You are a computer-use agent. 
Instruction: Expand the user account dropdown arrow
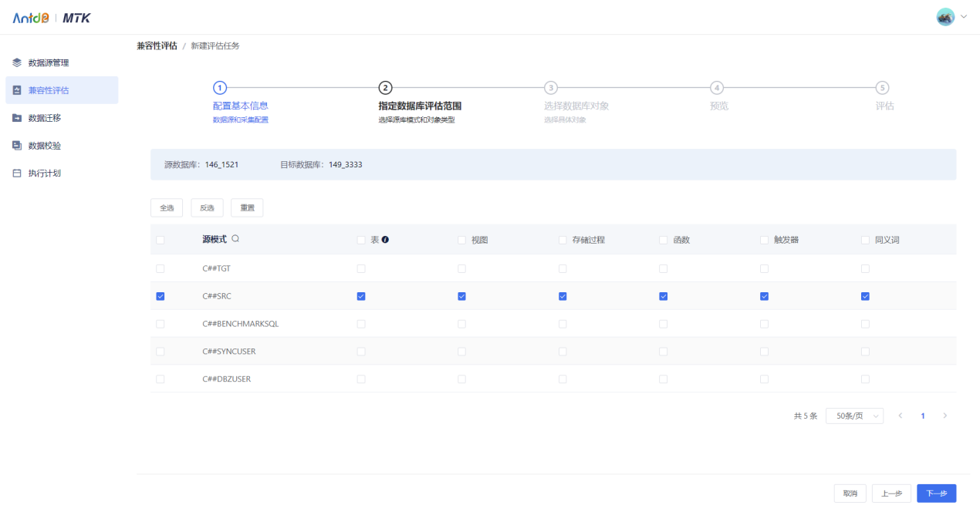[x=962, y=16]
